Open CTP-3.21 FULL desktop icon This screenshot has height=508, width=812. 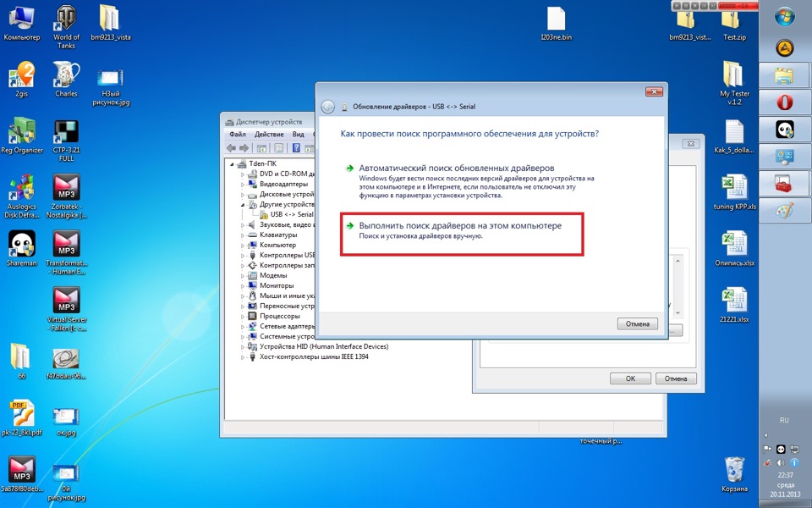coord(66,140)
